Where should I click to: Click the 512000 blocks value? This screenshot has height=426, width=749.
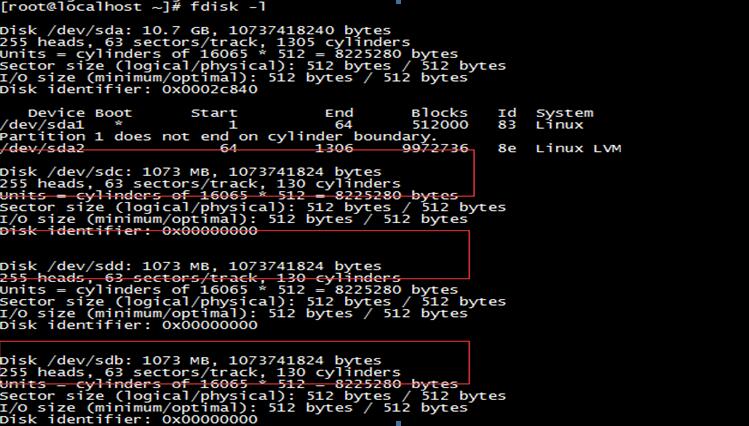[x=439, y=125]
